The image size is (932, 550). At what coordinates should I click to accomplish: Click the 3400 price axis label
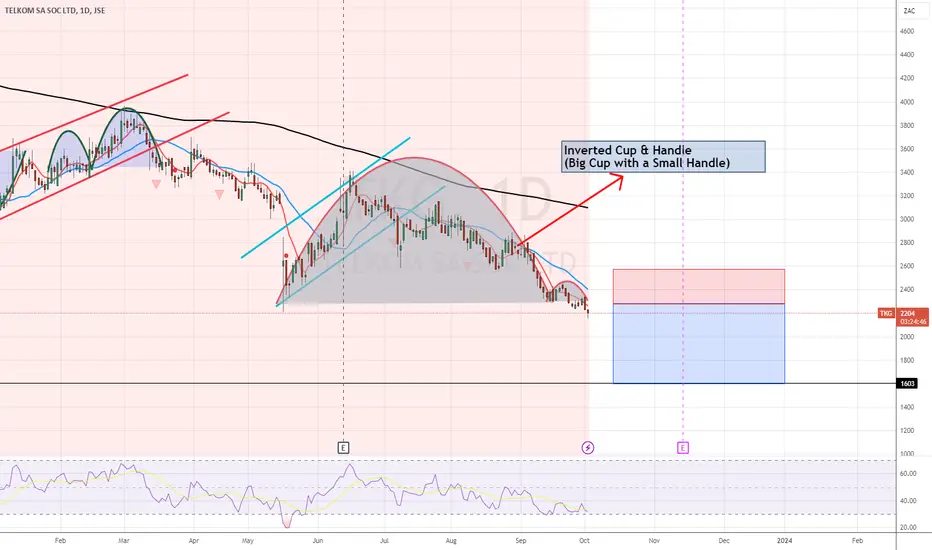[907, 172]
